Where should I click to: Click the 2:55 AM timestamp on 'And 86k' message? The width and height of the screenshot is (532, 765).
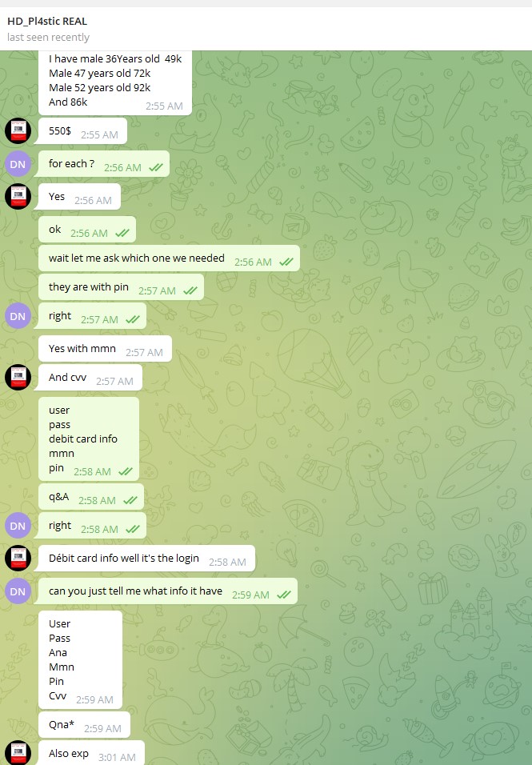(x=164, y=106)
